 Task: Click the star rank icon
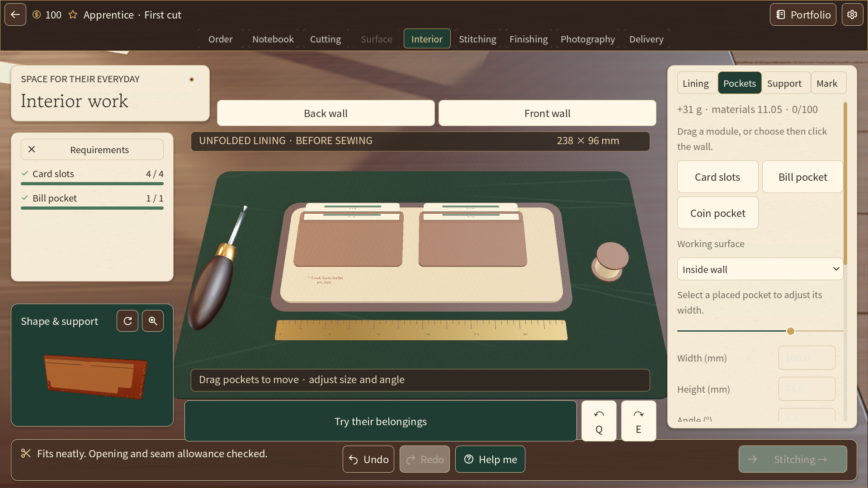[72, 14]
